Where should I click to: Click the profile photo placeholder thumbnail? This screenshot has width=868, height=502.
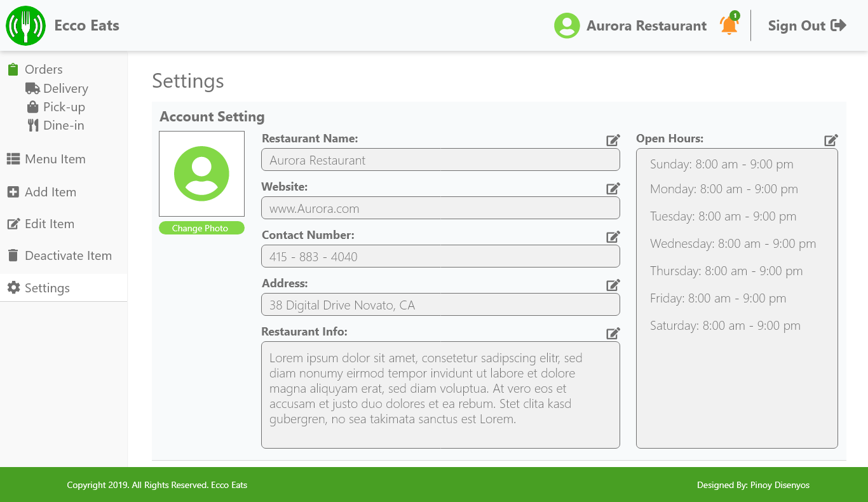click(201, 173)
